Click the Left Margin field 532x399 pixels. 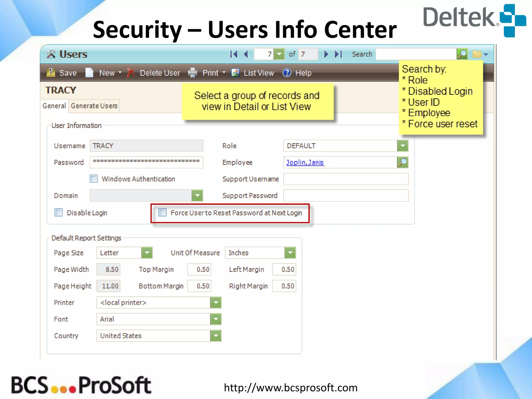[284, 269]
